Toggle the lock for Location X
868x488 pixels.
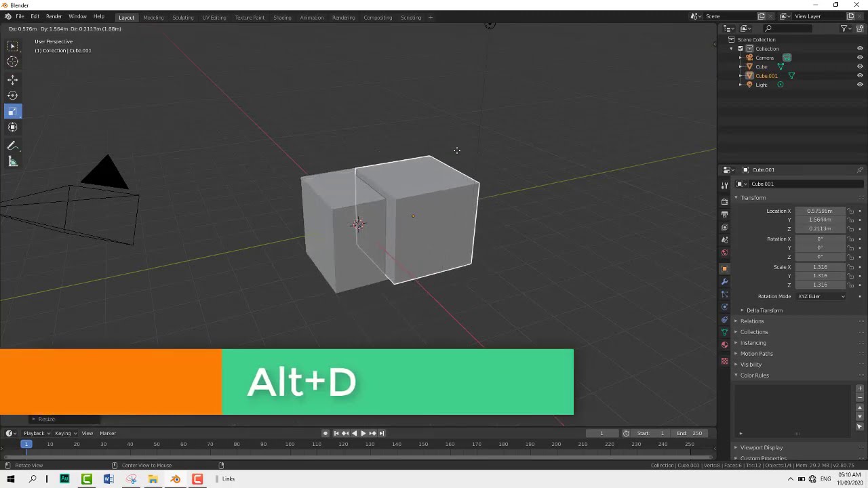[x=850, y=211]
